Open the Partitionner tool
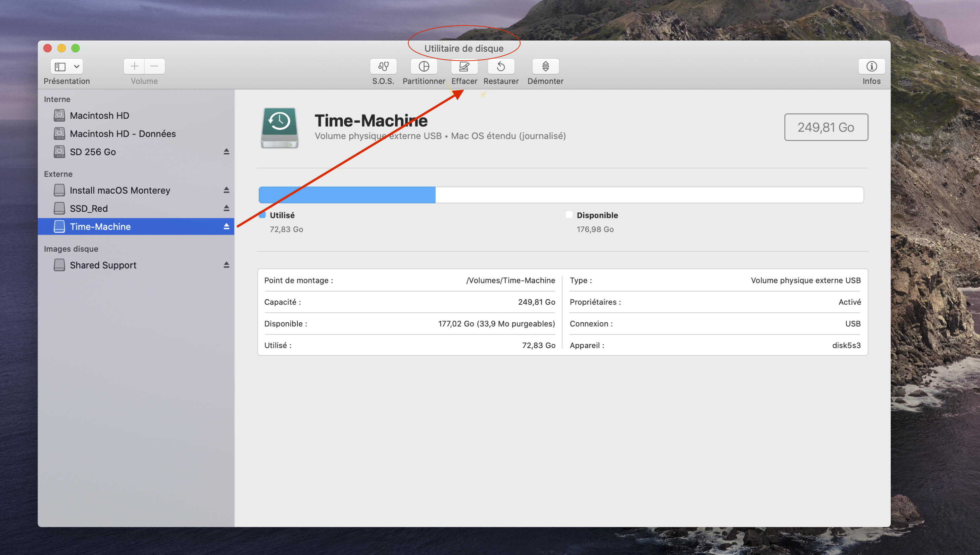 (x=424, y=67)
